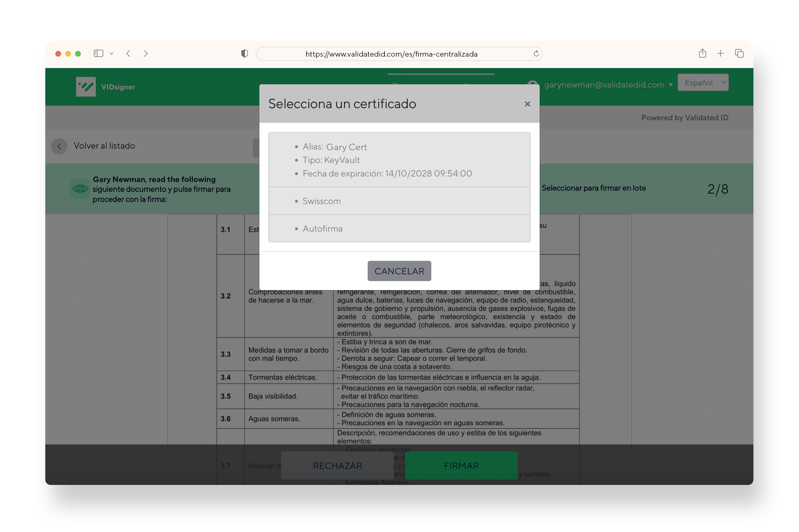The height and width of the screenshot is (532, 799).
Task: Click the browser forward arrow
Action: 146,54
